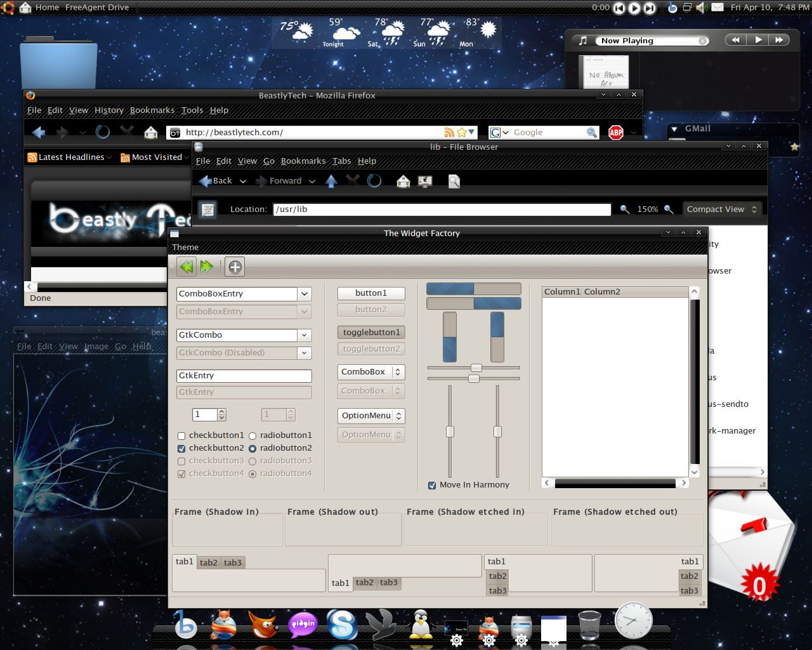Image resolution: width=812 pixels, height=650 pixels.
Task: Click the left vertical slider handle
Action: [450, 432]
